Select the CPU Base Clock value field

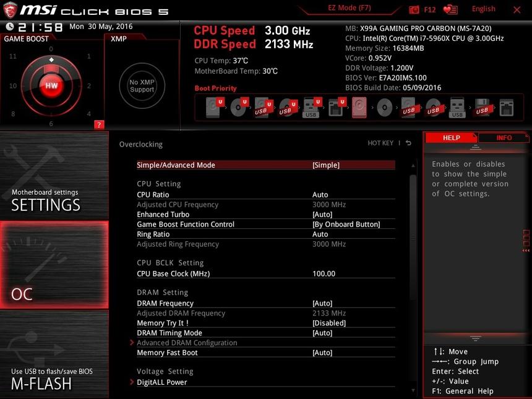[324, 273]
